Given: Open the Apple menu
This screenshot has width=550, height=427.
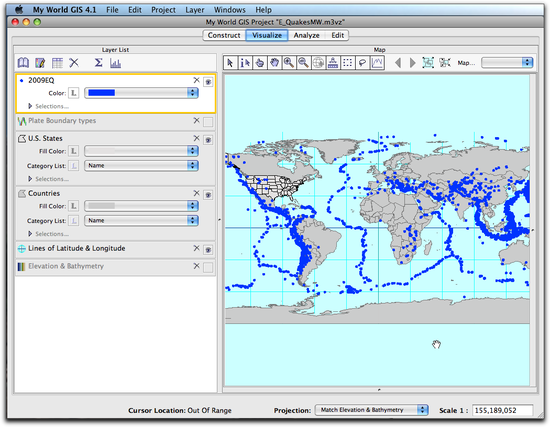Looking at the screenshot, I should [19, 9].
